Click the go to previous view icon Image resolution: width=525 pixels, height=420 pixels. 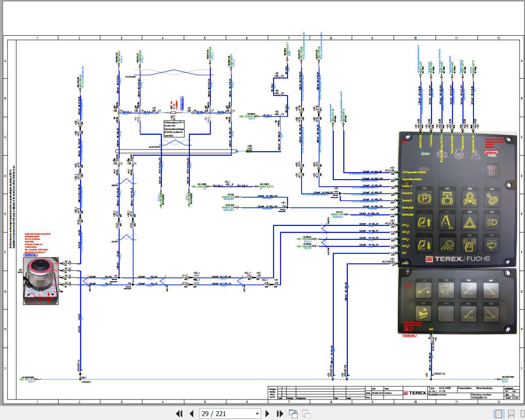tap(293, 413)
